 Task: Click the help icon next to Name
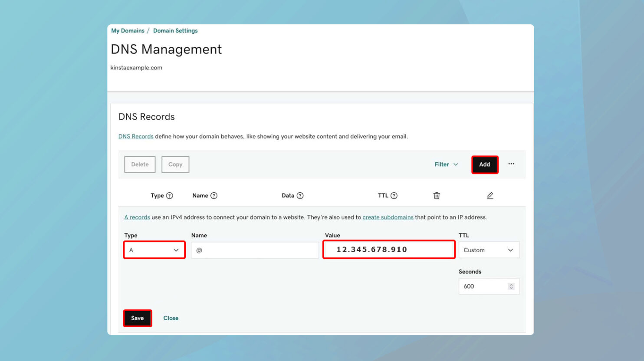pyautogui.click(x=214, y=195)
